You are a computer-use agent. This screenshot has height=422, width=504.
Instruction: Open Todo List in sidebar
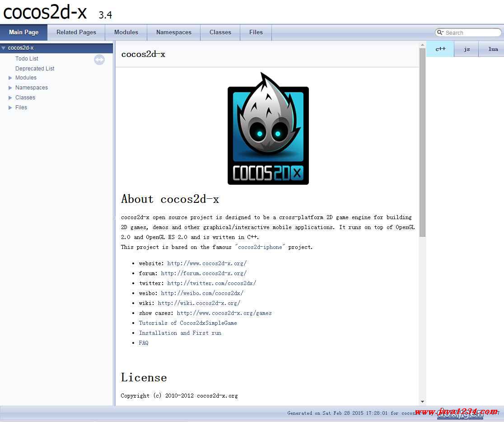(x=27, y=59)
